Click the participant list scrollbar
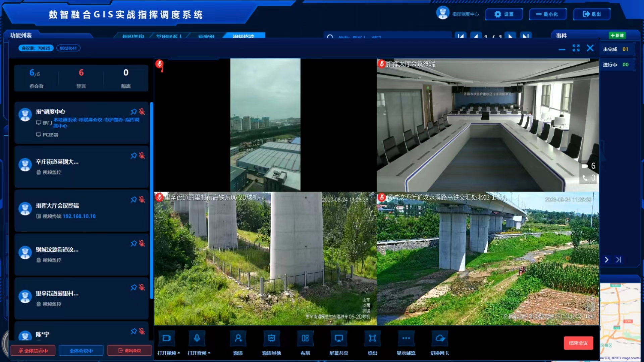The width and height of the screenshot is (644, 362). point(152,201)
